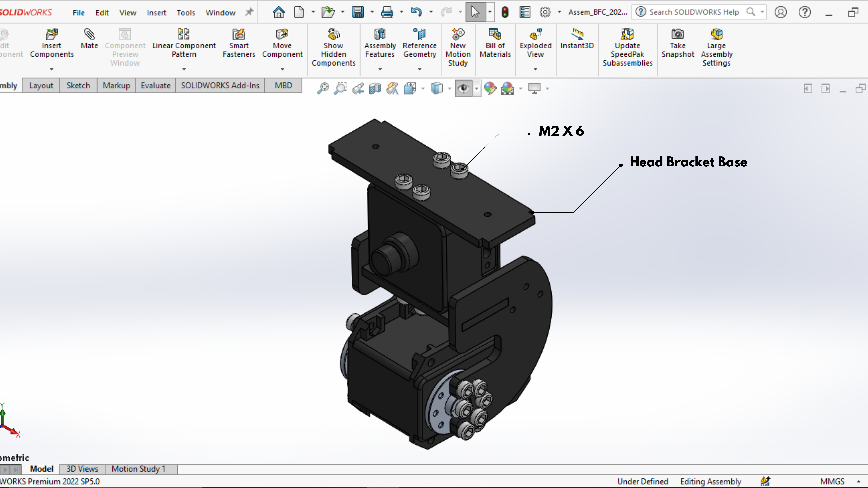
Task: Open Large Assembly Settings
Action: (x=717, y=47)
